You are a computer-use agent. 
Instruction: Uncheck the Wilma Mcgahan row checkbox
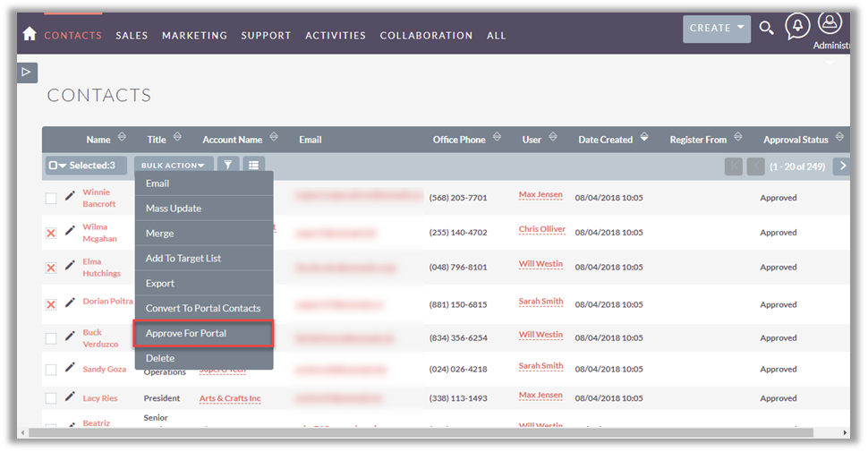click(51, 233)
